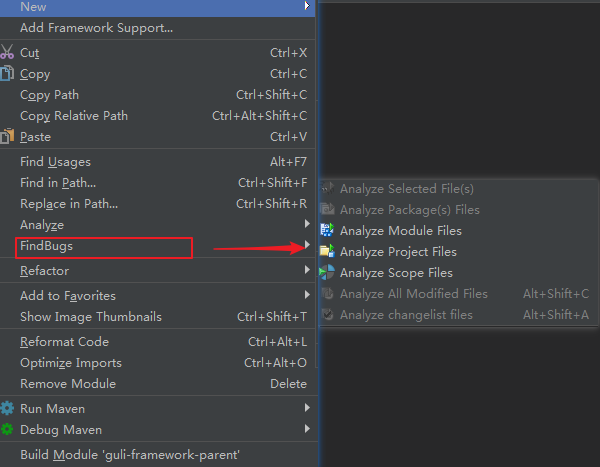Open the Debug Maven entry
Viewport: 600px width, 467px height.
coord(158,429)
